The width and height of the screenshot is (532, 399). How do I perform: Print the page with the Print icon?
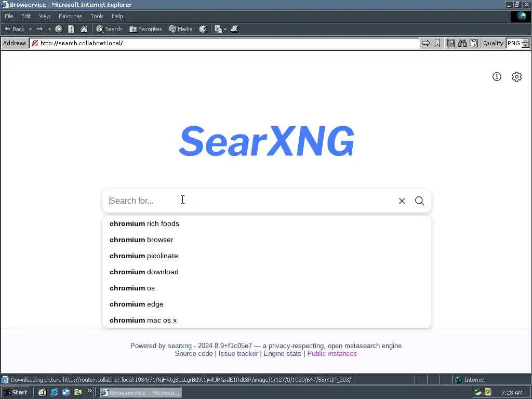click(234, 29)
